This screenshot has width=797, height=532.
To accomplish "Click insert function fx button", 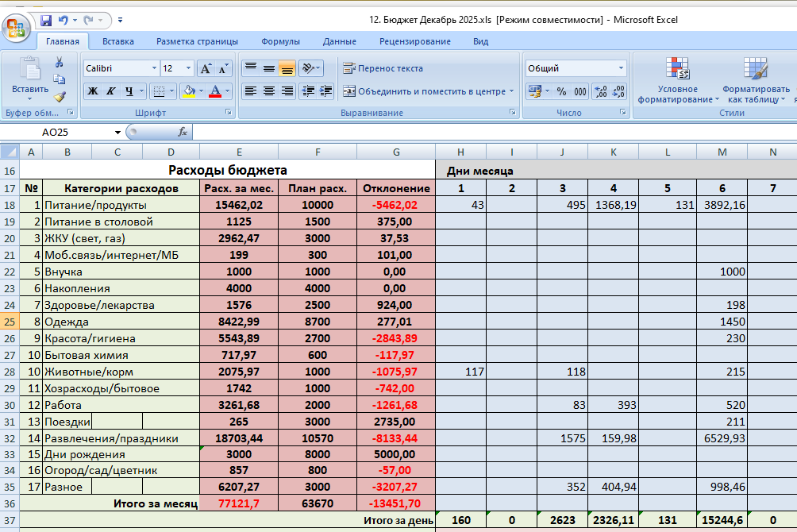I will pyautogui.click(x=183, y=133).
